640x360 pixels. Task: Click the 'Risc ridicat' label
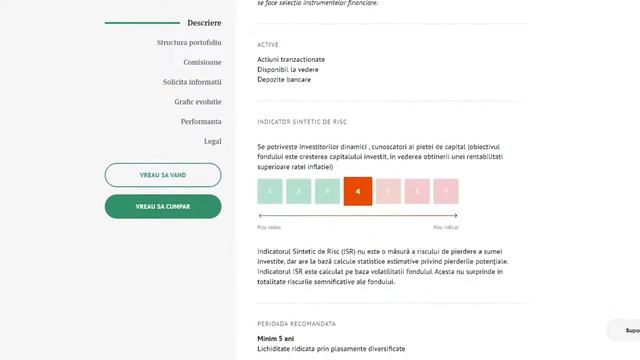pos(446,227)
